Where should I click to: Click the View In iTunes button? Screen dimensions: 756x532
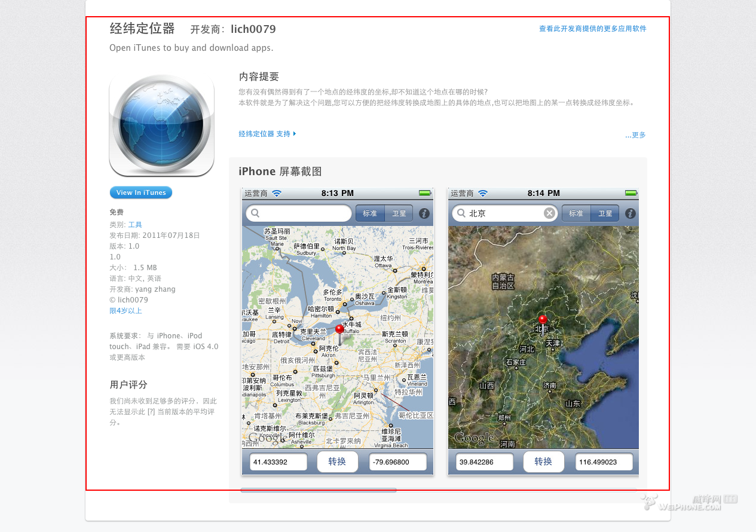click(141, 192)
